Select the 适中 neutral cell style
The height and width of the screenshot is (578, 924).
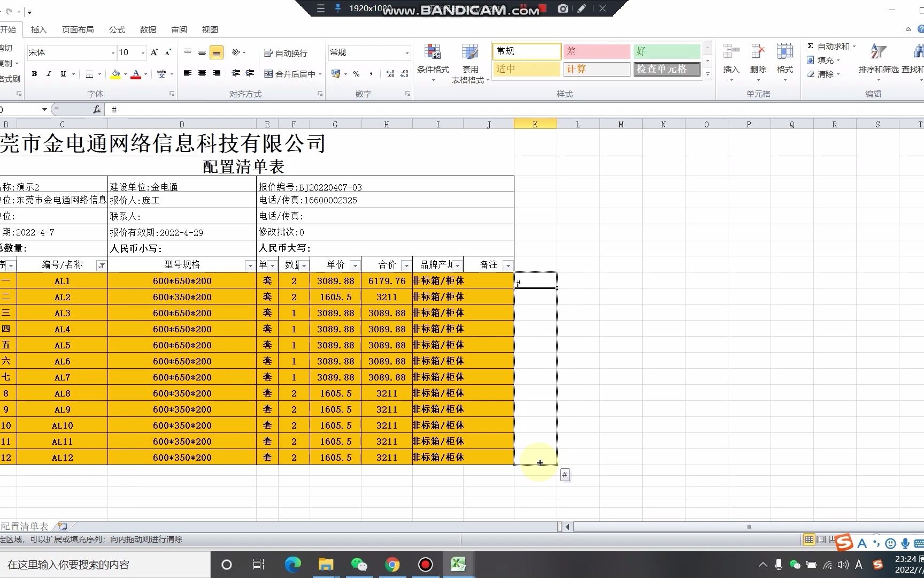(526, 69)
